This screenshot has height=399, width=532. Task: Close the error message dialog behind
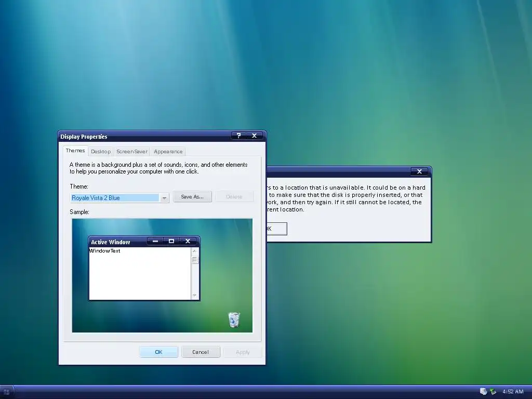click(419, 171)
